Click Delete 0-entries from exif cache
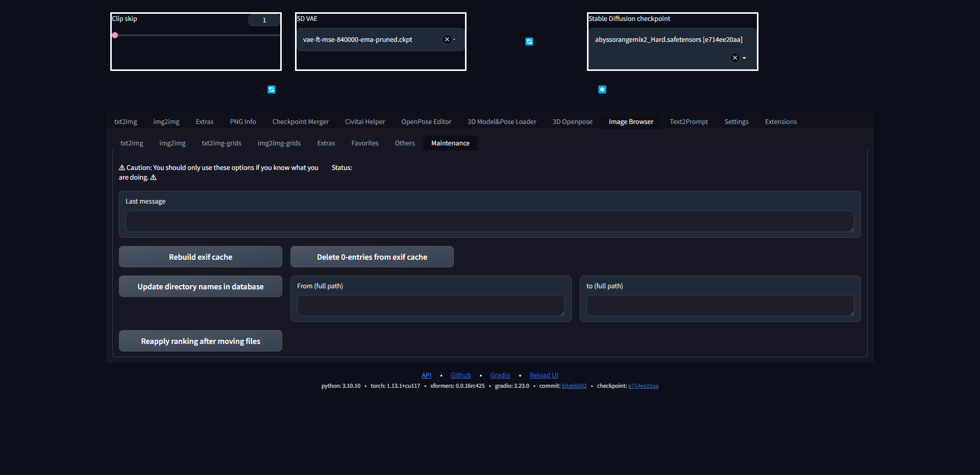This screenshot has width=980, height=475. (372, 257)
